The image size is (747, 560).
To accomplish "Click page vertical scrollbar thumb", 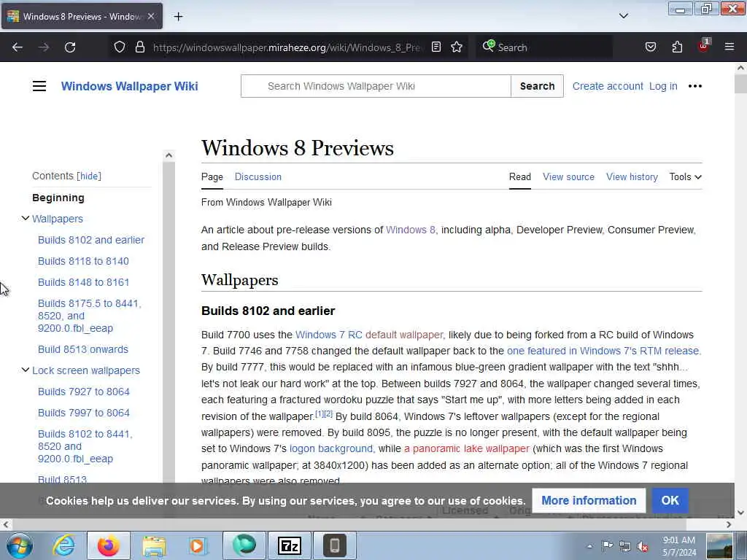I will 740,84.
